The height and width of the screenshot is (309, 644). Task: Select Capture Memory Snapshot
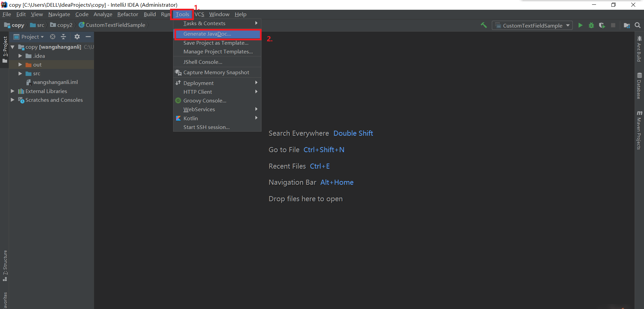[217, 73]
